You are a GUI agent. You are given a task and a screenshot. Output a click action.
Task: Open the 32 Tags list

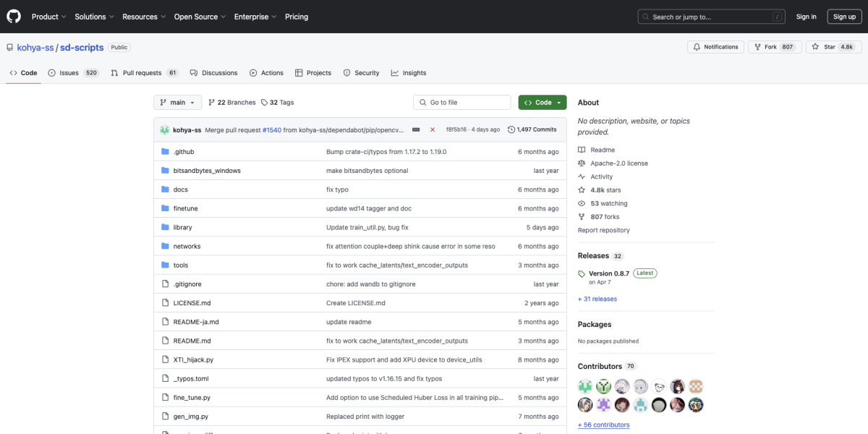coord(277,103)
